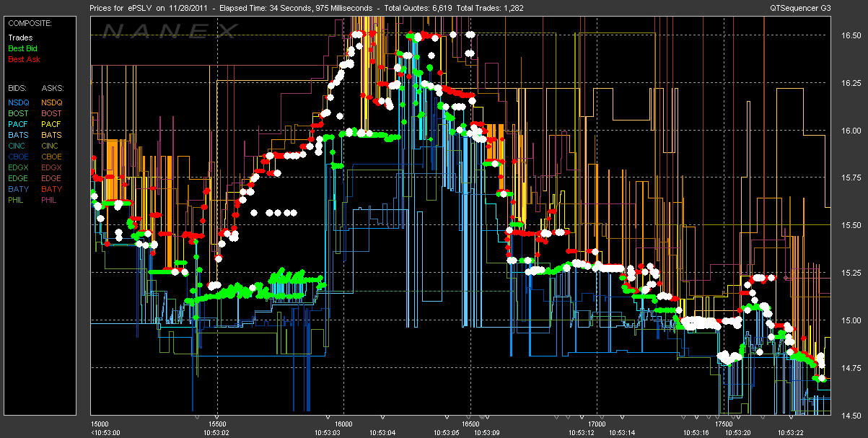Select the red 'Best Ask' legend entry
This screenshot has height=438, width=868.
click(x=23, y=59)
